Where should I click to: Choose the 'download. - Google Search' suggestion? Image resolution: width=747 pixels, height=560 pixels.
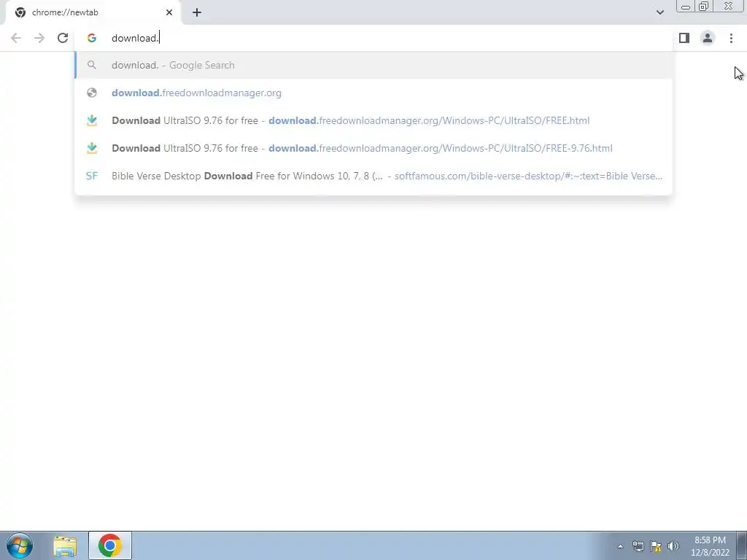[x=373, y=65]
